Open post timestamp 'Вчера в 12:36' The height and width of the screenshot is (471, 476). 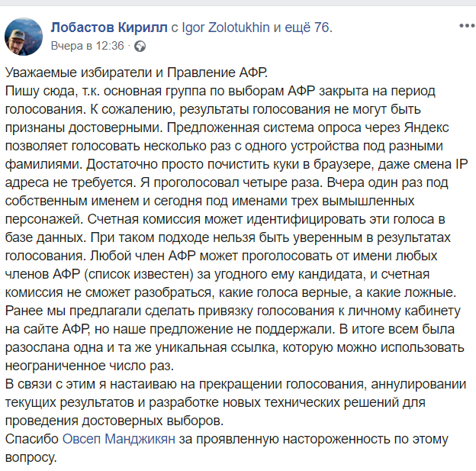click(88, 46)
